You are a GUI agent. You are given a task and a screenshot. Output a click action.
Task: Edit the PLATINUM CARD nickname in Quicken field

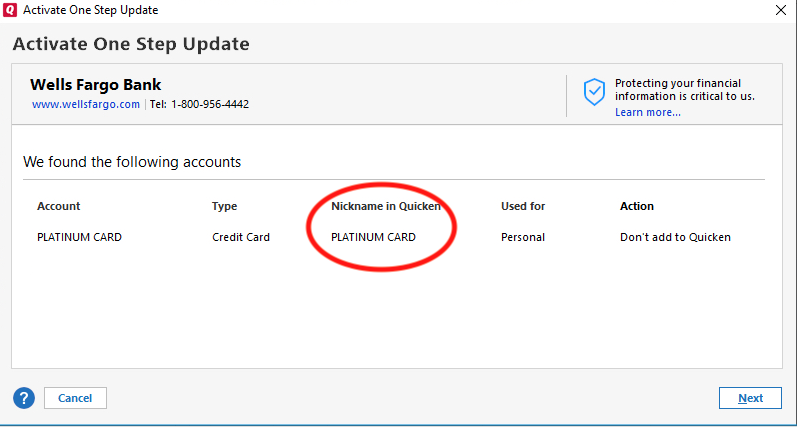pyautogui.click(x=373, y=237)
